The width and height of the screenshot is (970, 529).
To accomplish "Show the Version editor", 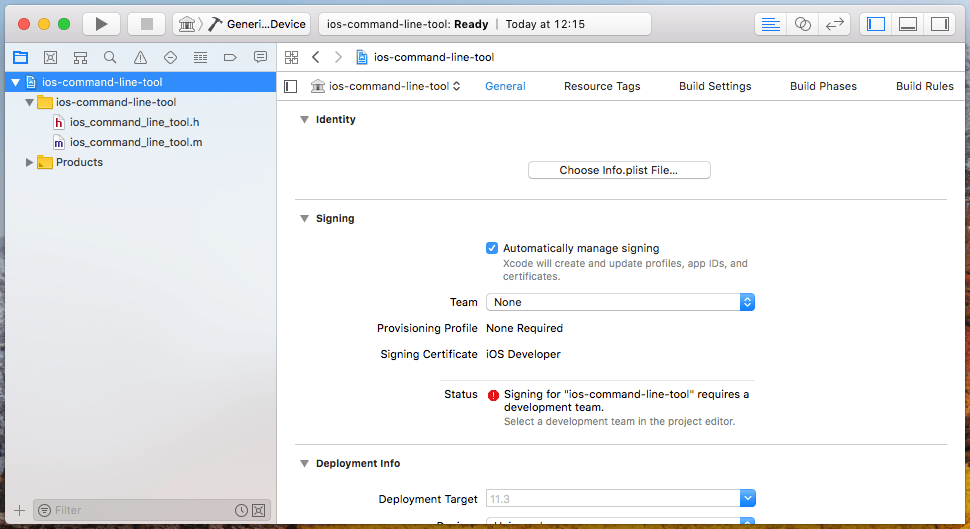I will pyautogui.click(x=835, y=24).
